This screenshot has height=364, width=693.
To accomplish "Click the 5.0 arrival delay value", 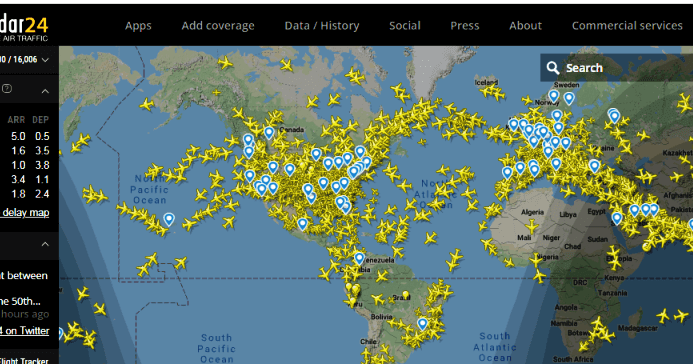I will 18,136.
